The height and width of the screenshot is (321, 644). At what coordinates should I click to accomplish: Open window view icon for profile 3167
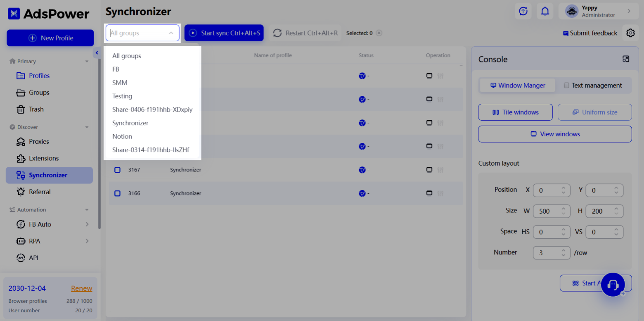[x=429, y=169]
